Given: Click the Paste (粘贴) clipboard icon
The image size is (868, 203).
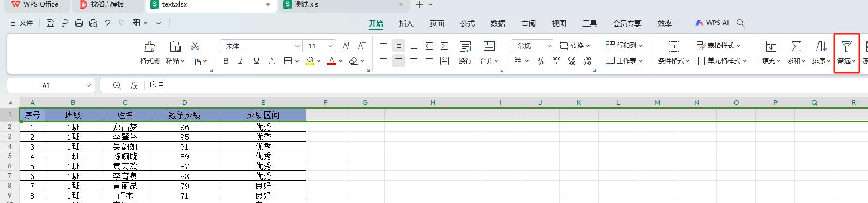Looking at the screenshot, I should pos(175,46).
